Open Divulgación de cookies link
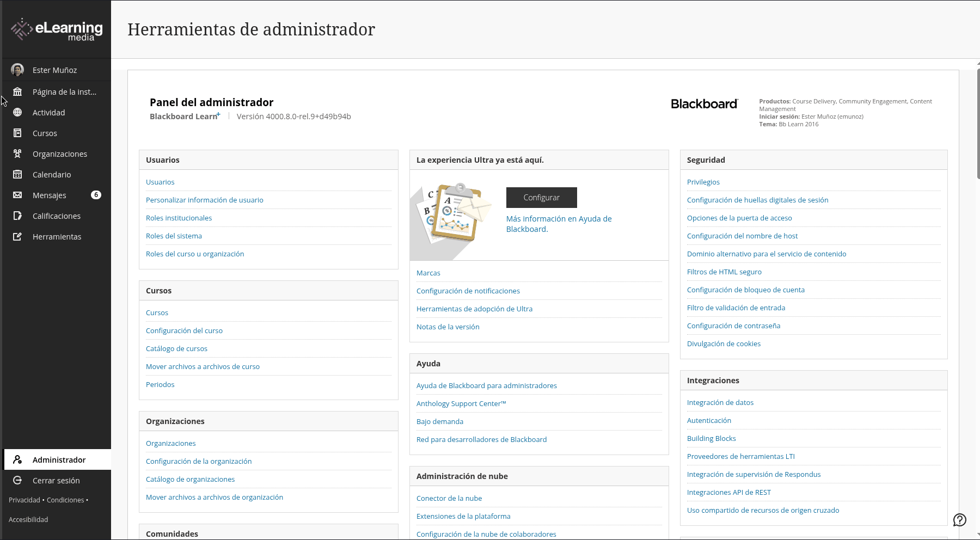The height and width of the screenshot is (540, 980). pos(724,343)
